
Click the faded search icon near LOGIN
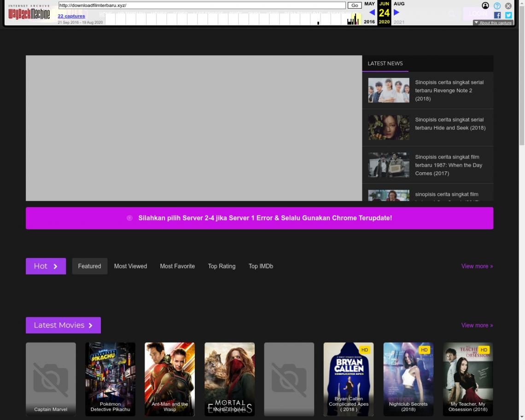coord(452,14)
